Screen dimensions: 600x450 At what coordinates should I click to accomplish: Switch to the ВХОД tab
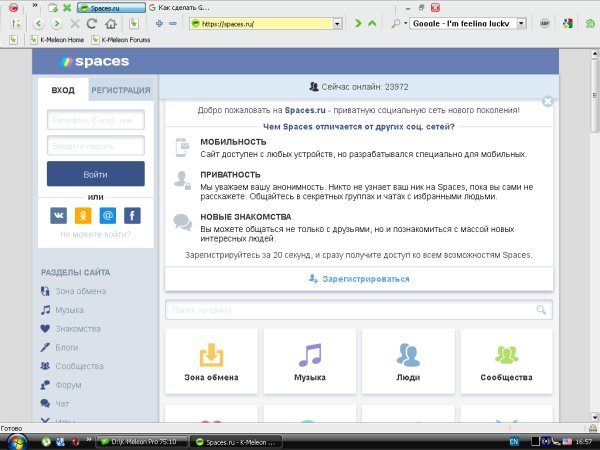point(63,90)
